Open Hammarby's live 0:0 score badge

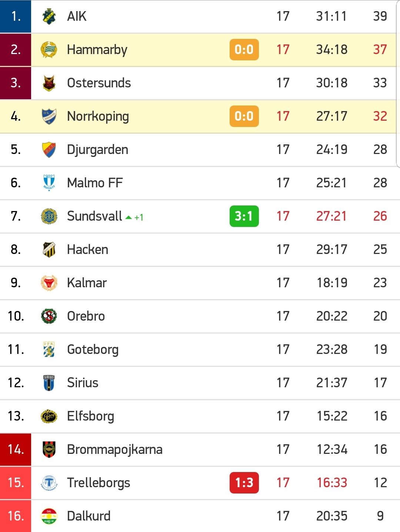point(244,50)
